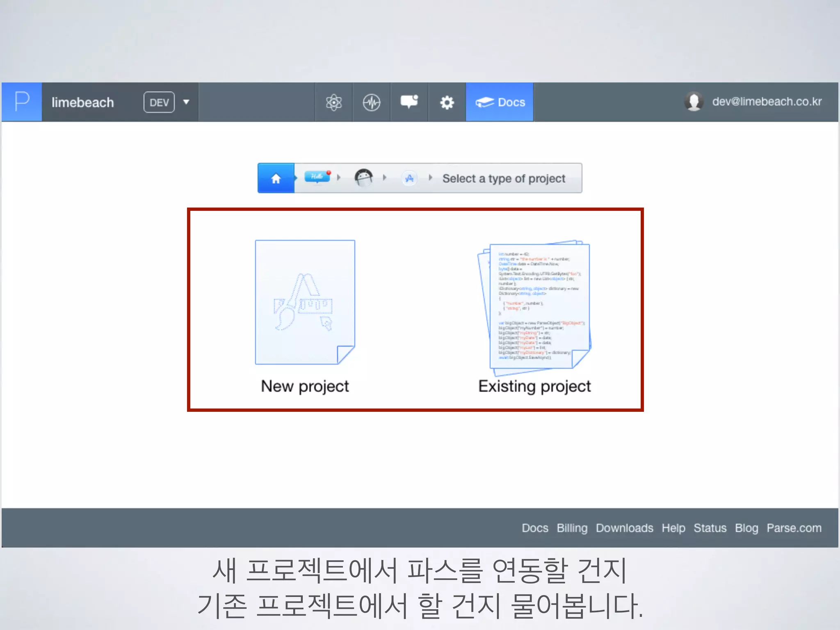
Task: Open the Settings gear icon
Action: [x=447, y=102]
